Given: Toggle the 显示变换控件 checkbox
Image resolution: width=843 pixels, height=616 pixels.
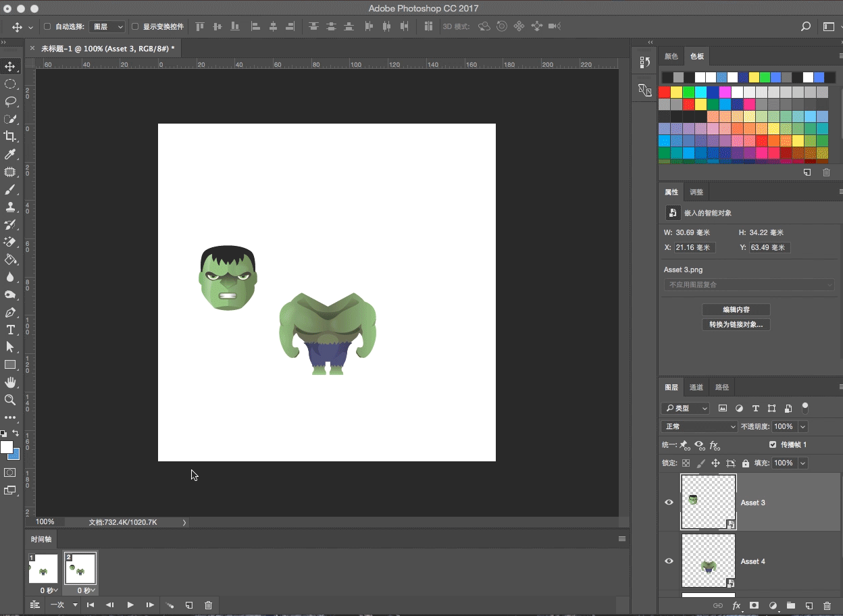Looking at the screenshot, I should click(135, 27).
